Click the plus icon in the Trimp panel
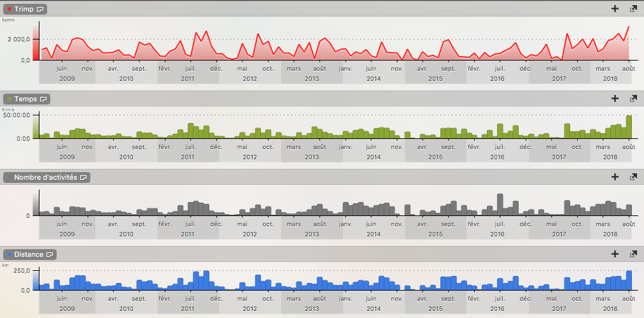The image size is (644, 318). click(615, 9)
